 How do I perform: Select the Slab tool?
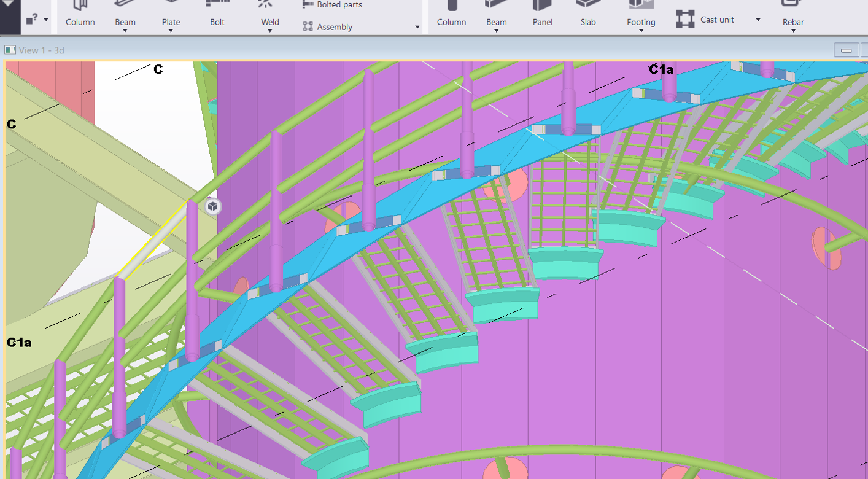tap(587, 16)
